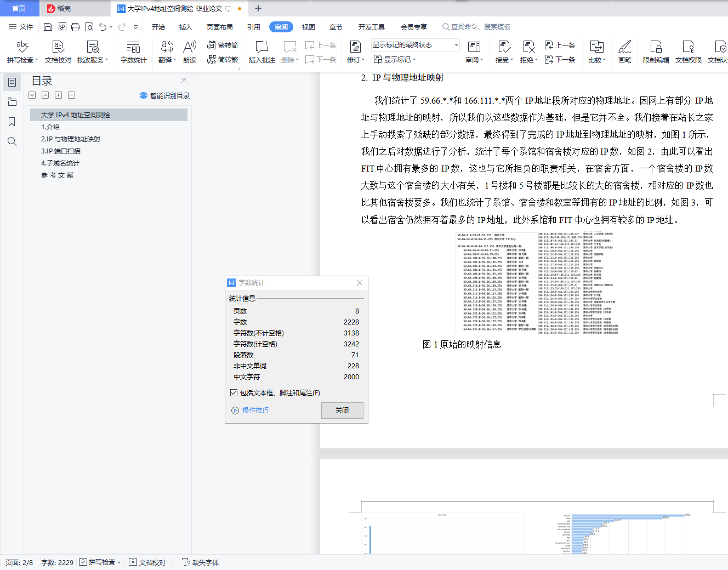The height and width of the screenshot is (570, 728).
Task: Click 缺失字体 in the status bar
Action: click(200, 562)
